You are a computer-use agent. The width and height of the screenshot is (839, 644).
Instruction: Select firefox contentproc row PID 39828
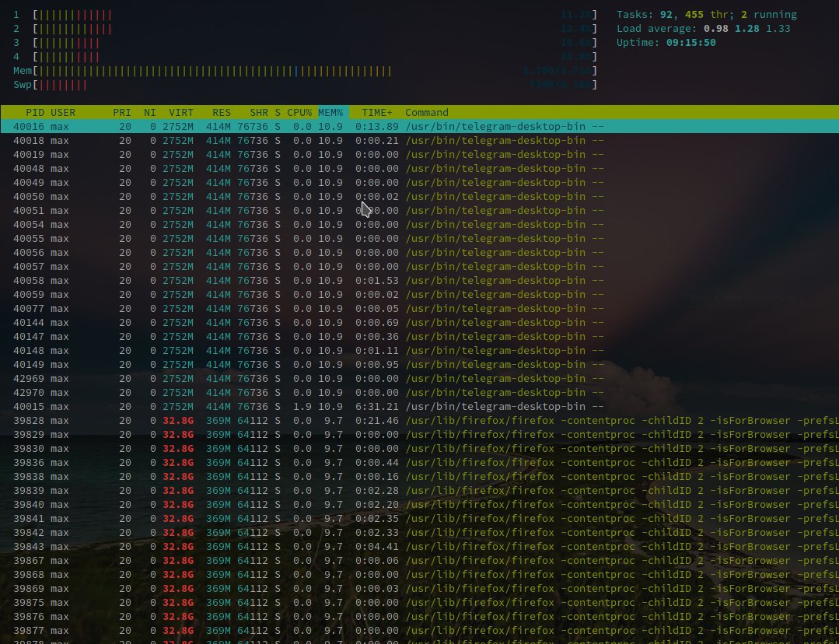(420, 421)
